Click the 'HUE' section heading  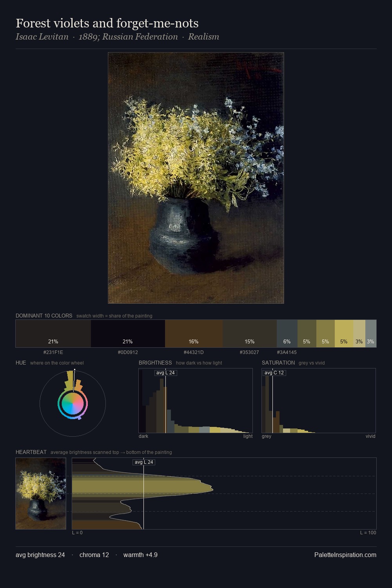coord(21,363)
